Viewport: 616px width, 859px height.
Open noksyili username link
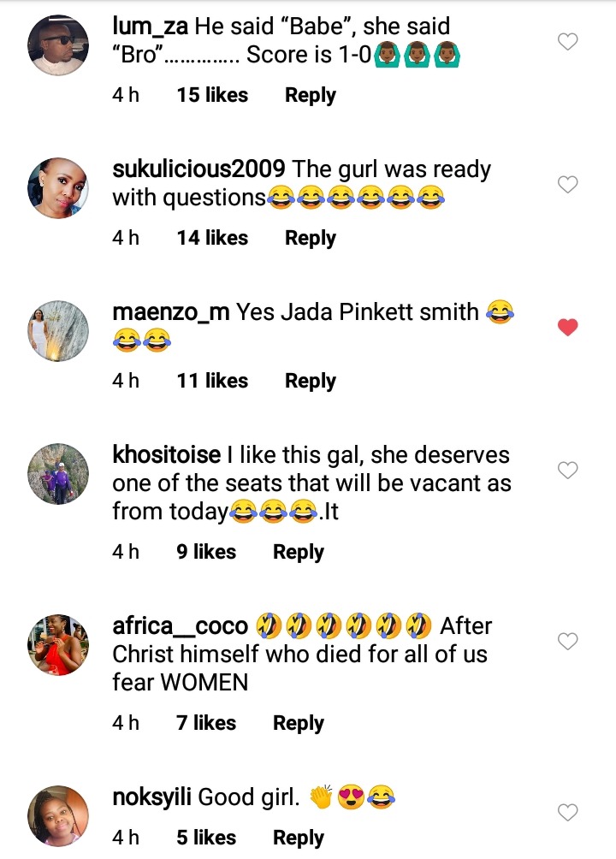pos(151,797)
